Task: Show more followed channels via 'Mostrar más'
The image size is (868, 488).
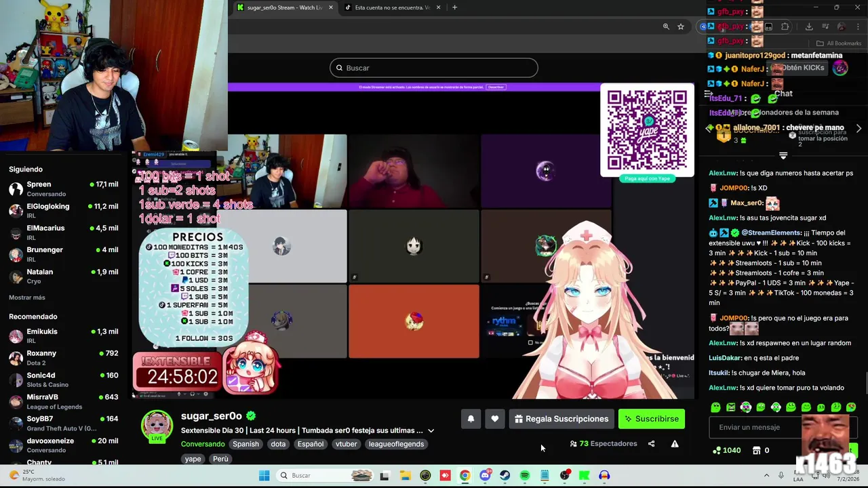Action: (27, 298)
